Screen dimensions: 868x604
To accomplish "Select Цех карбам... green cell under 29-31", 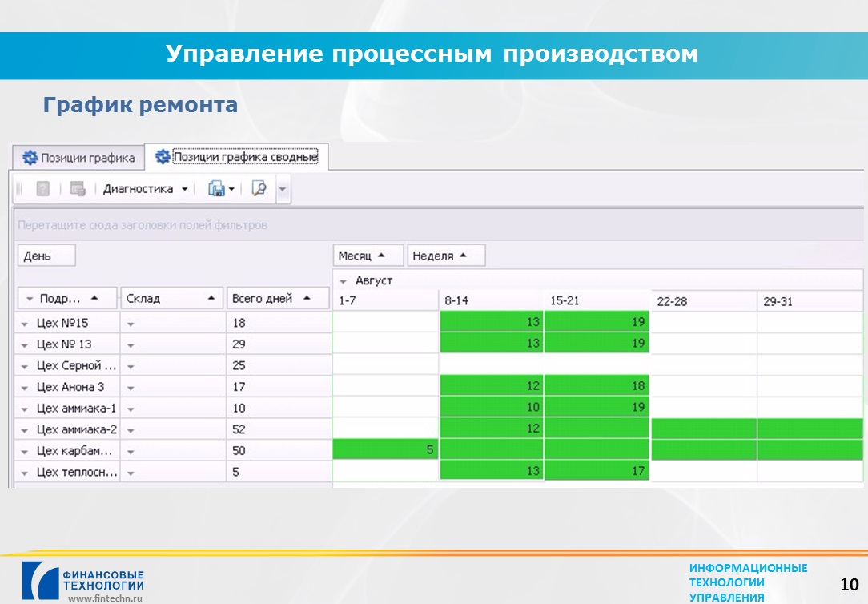I will click(x=810, y=449).
